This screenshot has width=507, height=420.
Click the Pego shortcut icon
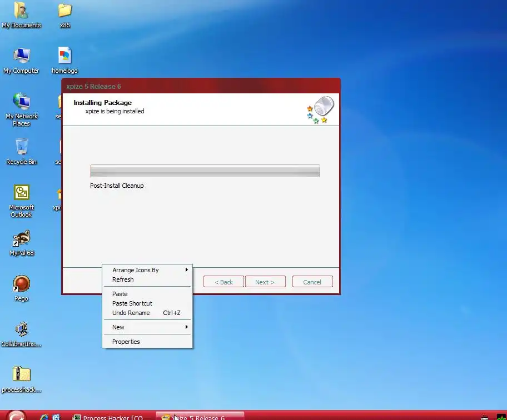click(x=21, y=288)
